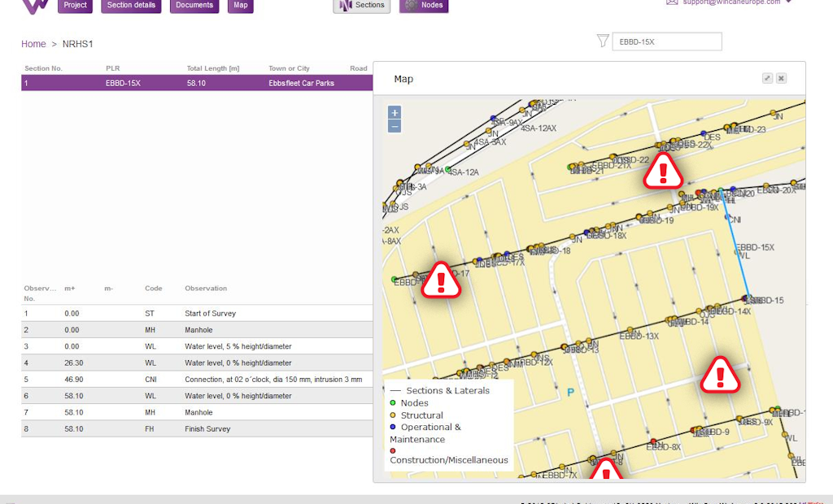
Task: Select observation 2 Manhole at 0.00
Action: click(197, 330)
